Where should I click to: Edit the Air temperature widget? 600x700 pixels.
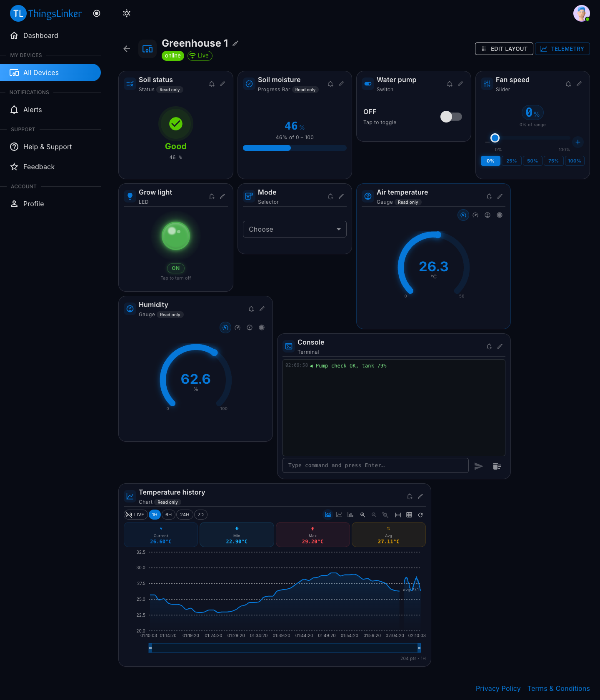[500, 196]
